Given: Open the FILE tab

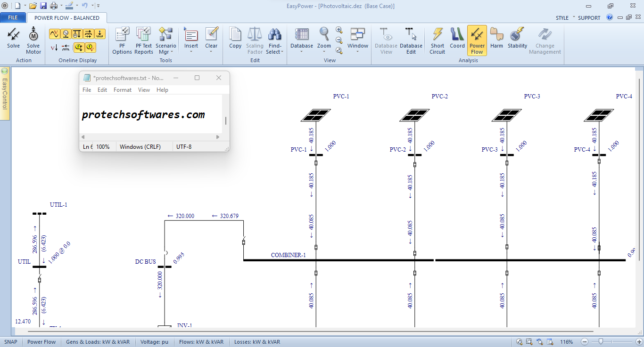Looking at the screenshot, I should point(13,17).
